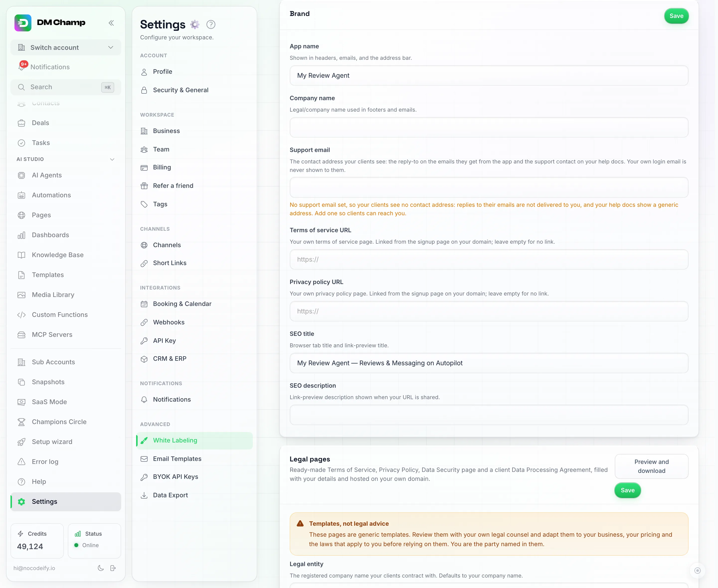This screenshot has height=588, width=718.
Task: Click the logout icon beside the email
Action: (x=113, y=568)
